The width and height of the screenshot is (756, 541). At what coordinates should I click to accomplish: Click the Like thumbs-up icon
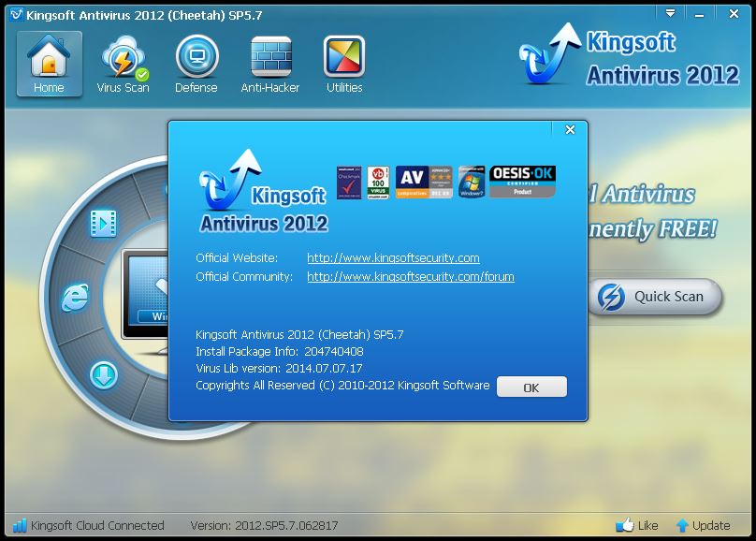(x=625, y=524)
